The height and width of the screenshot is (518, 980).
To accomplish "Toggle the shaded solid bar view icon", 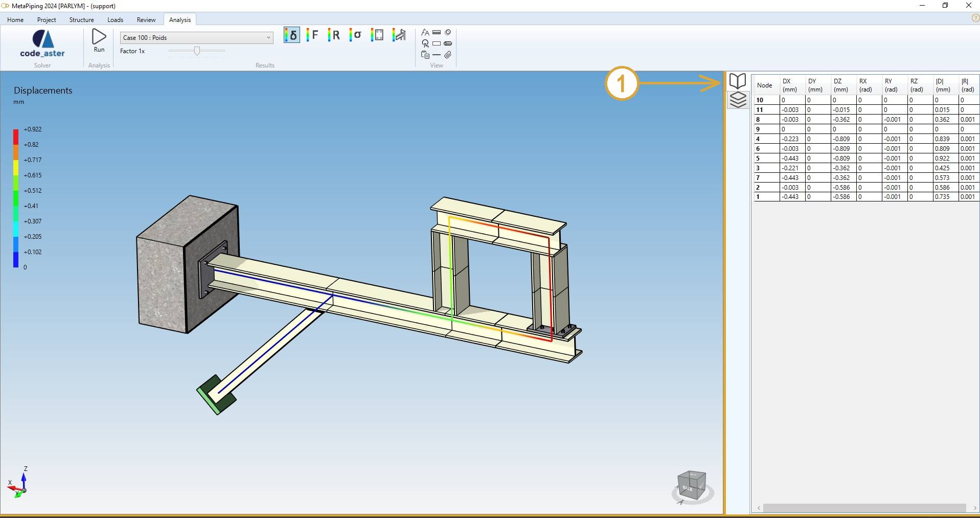I will pos(437,32).
